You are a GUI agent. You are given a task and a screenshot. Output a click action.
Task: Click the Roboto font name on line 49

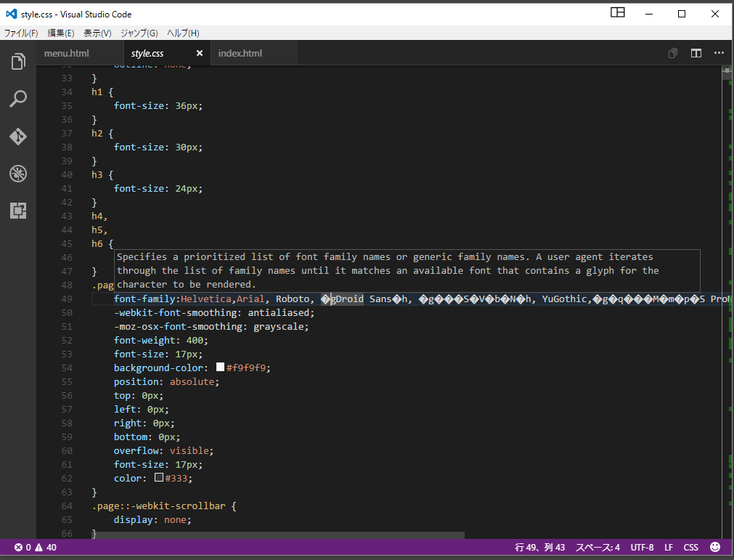click(x=293, y=299)
